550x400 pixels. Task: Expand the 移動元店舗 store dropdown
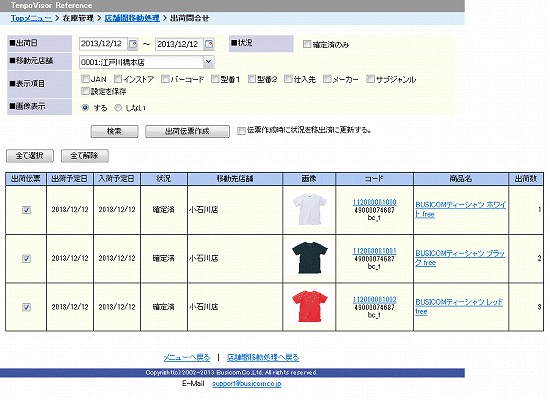[x=208, y=62]
